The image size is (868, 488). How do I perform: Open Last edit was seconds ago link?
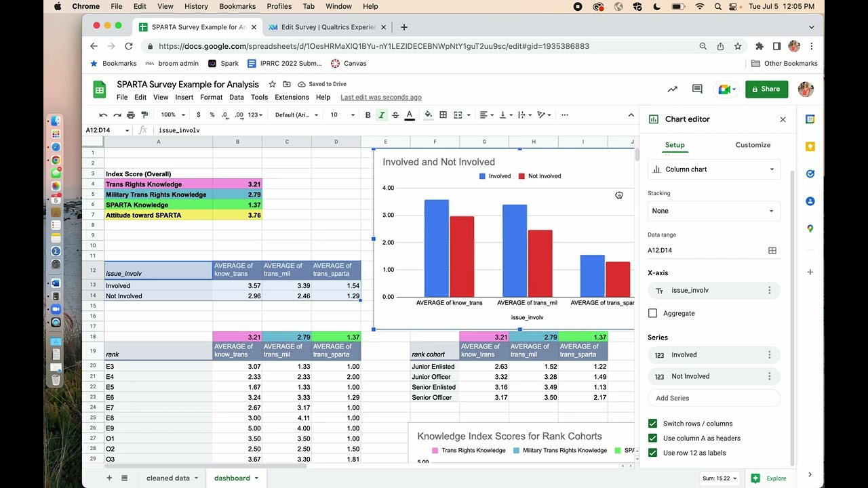(381, 97)
